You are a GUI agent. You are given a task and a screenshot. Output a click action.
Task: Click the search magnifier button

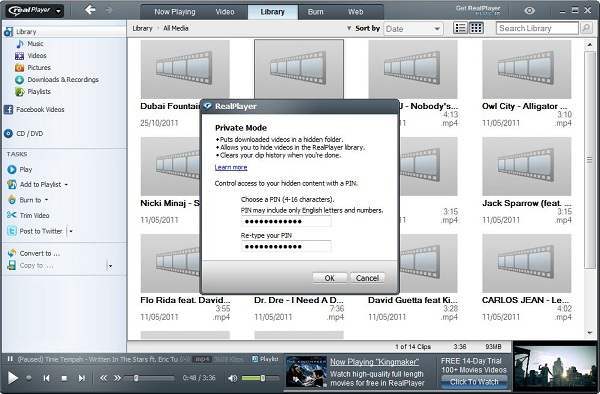coord(586,28)
